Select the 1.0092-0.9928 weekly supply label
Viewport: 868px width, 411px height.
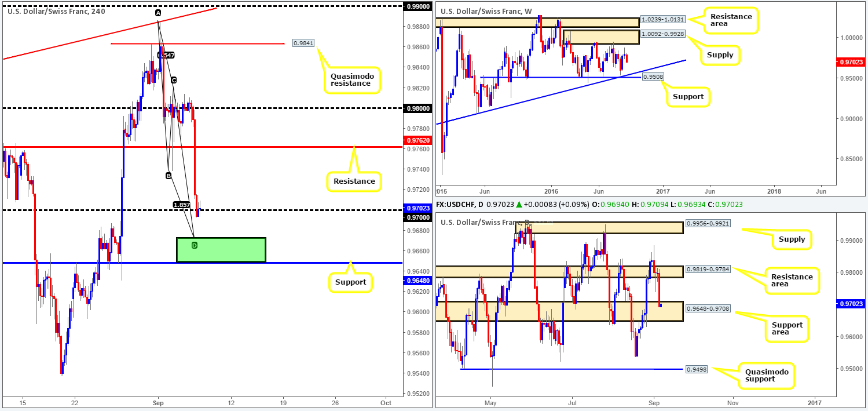tap(664, 34)
